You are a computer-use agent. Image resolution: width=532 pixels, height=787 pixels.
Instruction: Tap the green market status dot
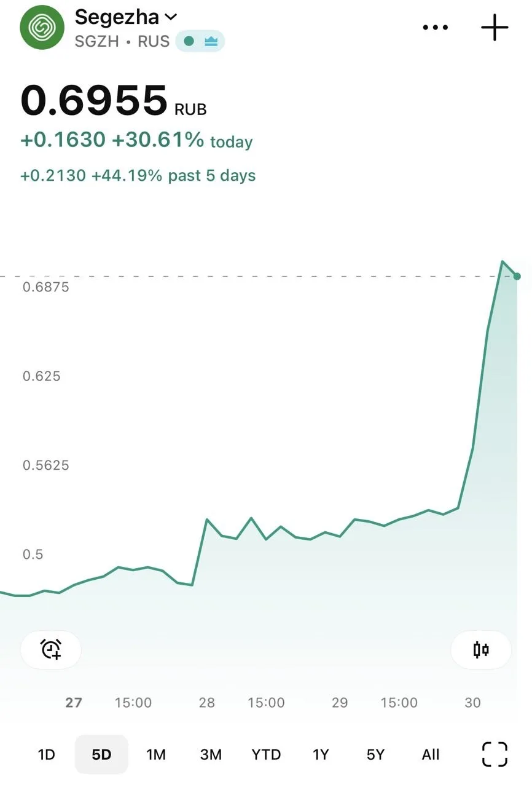click(189, 42)
